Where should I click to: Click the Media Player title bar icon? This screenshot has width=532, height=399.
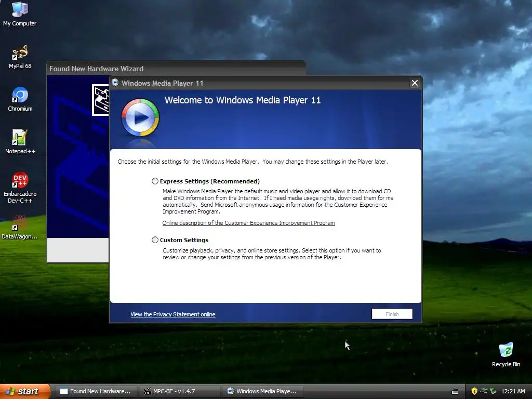tap(115, 83)
